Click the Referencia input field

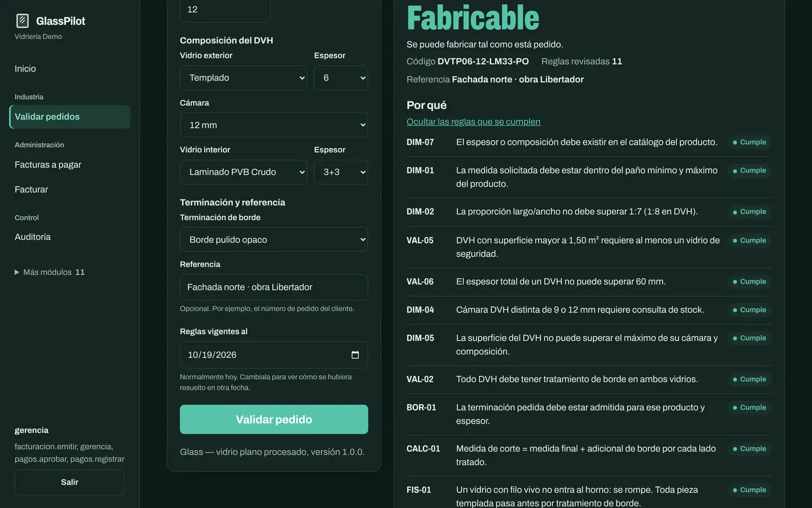coord(274,287)
